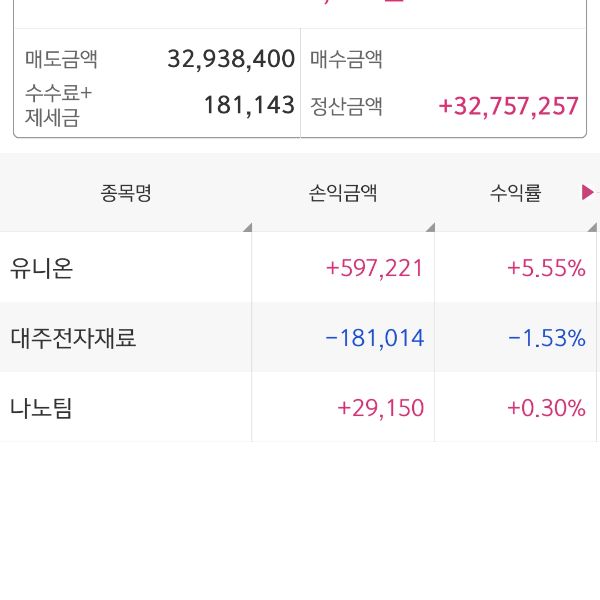The height and width of the screenshot is (600, 600).
Task: Sort by the 손익금액 column header
Action: pyautogui.click(x=343, y=194)
